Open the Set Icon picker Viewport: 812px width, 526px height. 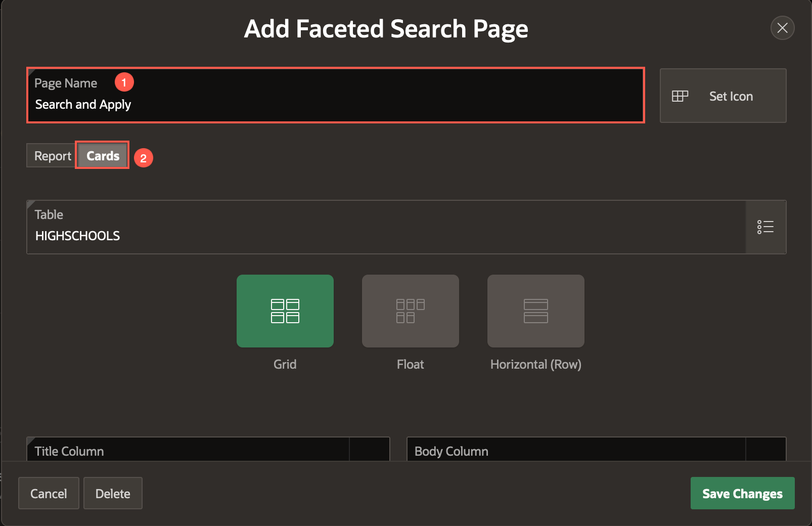[723, 96]
